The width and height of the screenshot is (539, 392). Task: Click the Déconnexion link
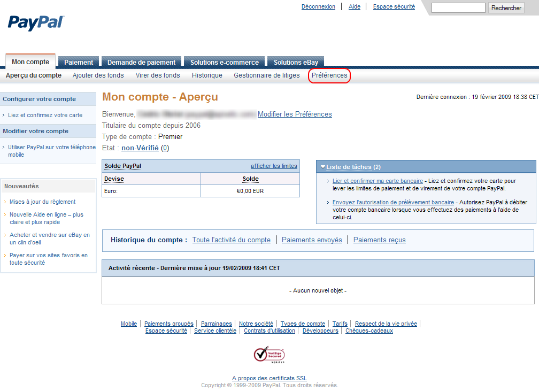coord(318,6)
